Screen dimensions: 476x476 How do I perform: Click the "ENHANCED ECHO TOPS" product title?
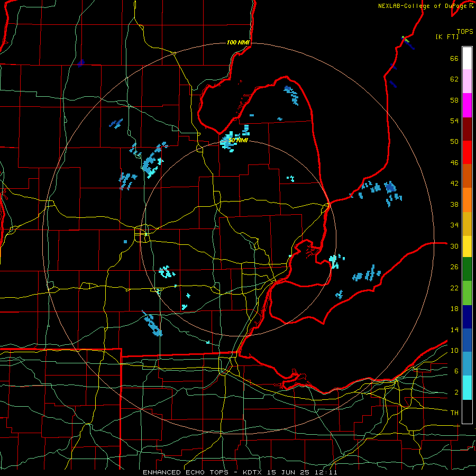coord(185,472)
